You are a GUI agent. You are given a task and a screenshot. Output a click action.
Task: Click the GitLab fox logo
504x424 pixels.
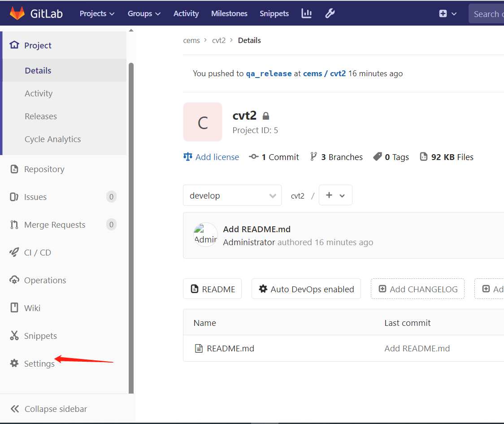17,13
